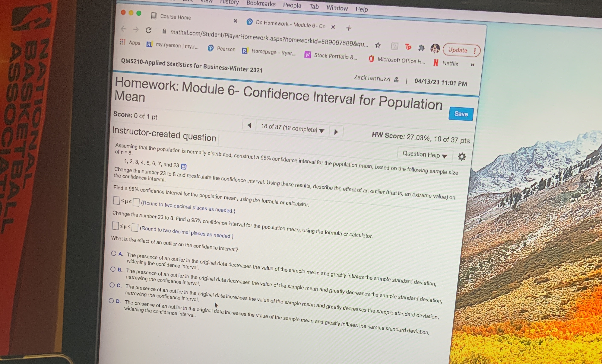Click the Instructor-created question label
602x364 pixels.
click(x=164, y=134)
